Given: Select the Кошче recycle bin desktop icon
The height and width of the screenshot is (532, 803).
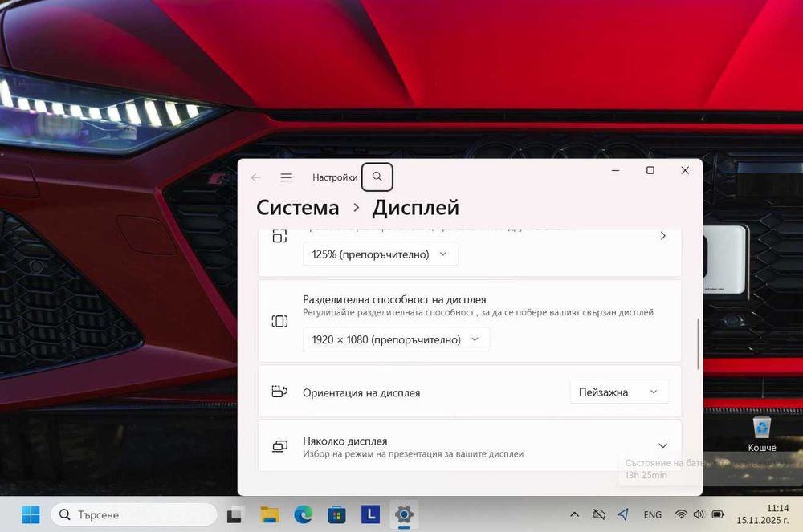Looking at the screenshot, I should [762, 434].
